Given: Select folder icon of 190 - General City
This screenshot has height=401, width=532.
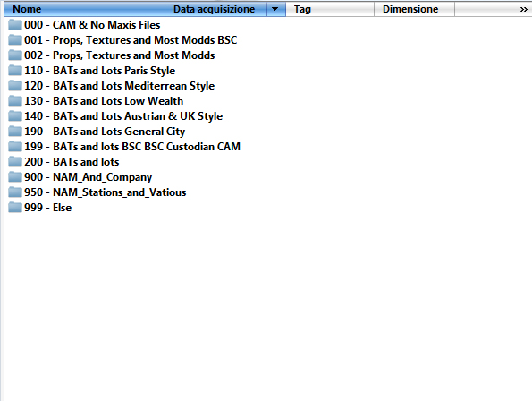Looking at the screenshot, I should [x=15, y=132].
